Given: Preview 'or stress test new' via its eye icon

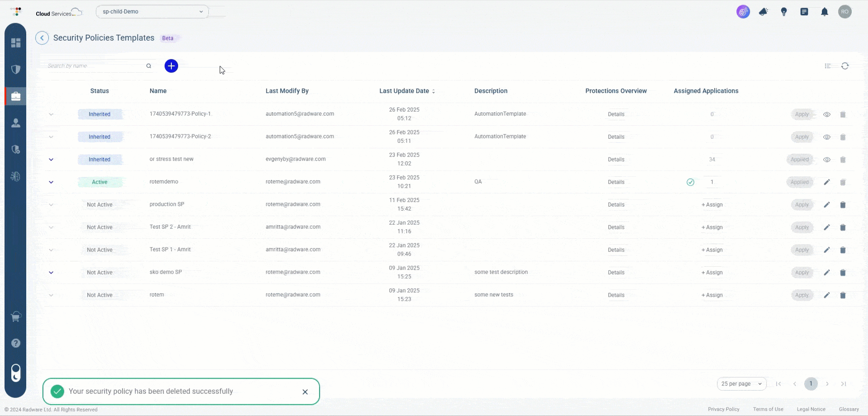Looking at the screenshot, I should click(827, 159).
